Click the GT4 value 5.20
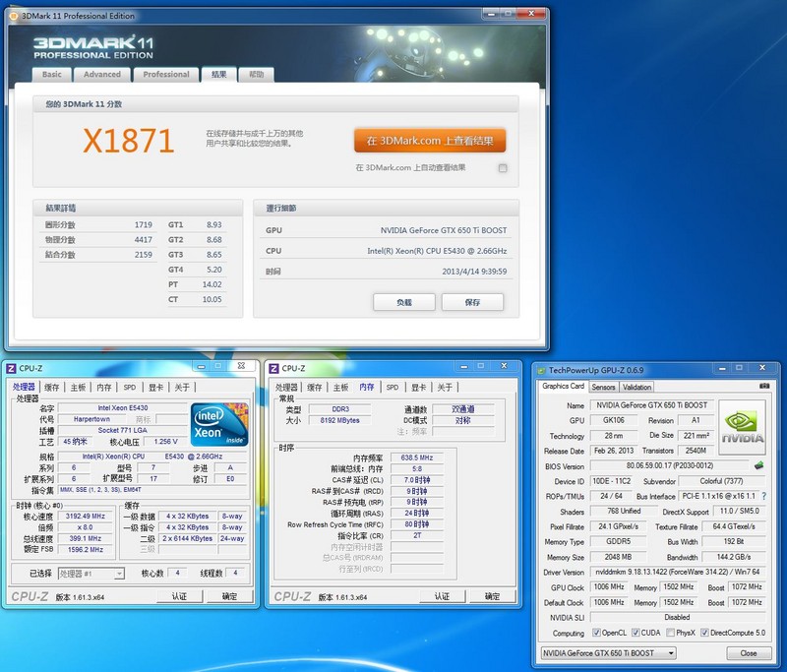The height and width of the screenshot is (672, 787). pyautogui.click(x=213, y=270)
